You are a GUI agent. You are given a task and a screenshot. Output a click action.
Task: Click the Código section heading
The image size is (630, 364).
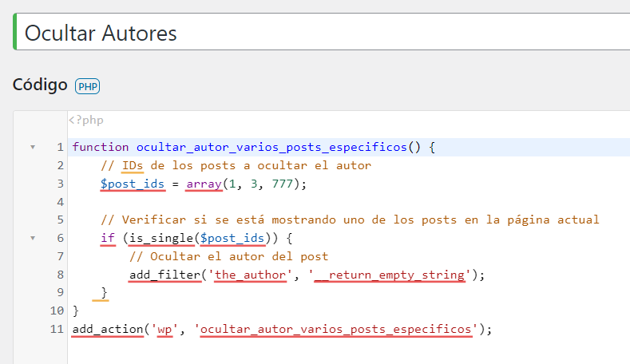pyautogui.click(x=40, y=85)
